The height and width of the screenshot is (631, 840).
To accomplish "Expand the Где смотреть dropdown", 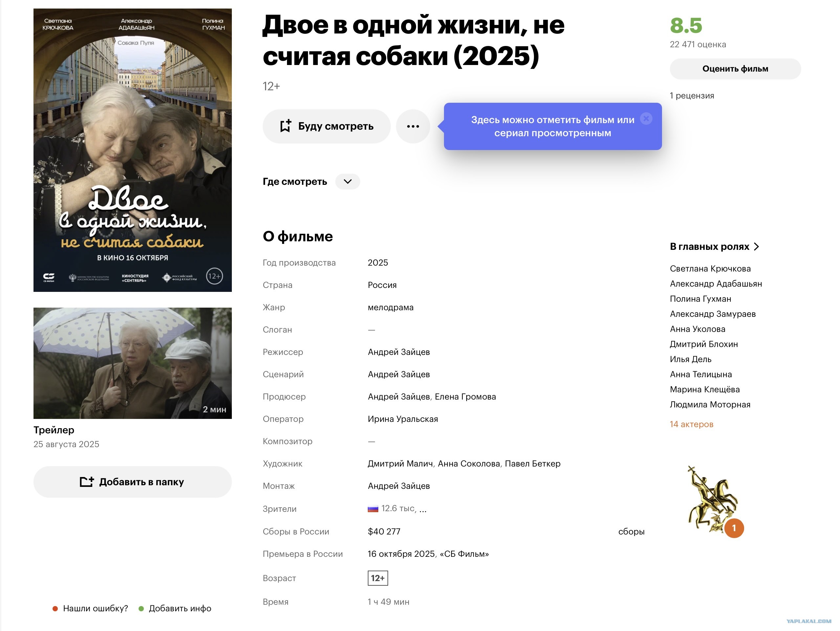I will tap(347, 182).
